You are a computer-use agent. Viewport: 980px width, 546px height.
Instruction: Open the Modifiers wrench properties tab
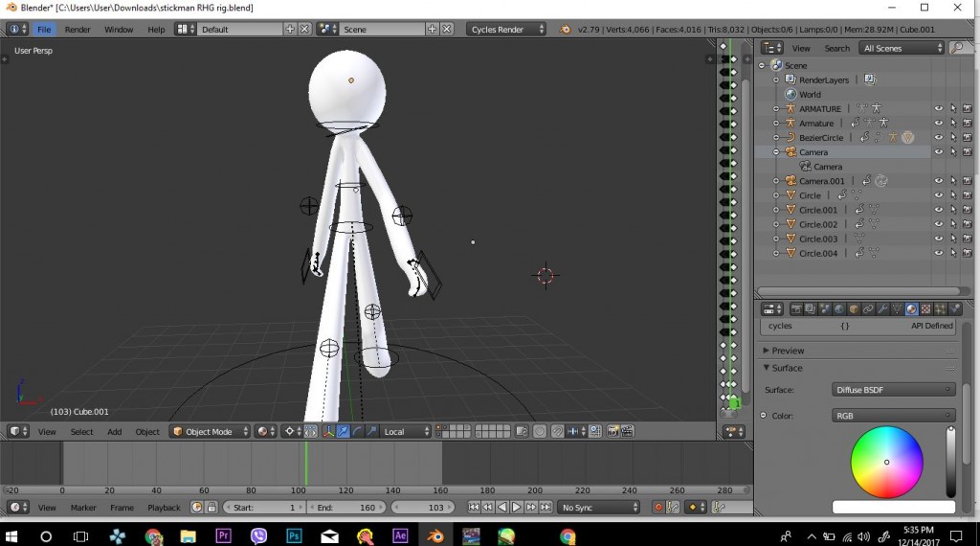coord(882,309)
